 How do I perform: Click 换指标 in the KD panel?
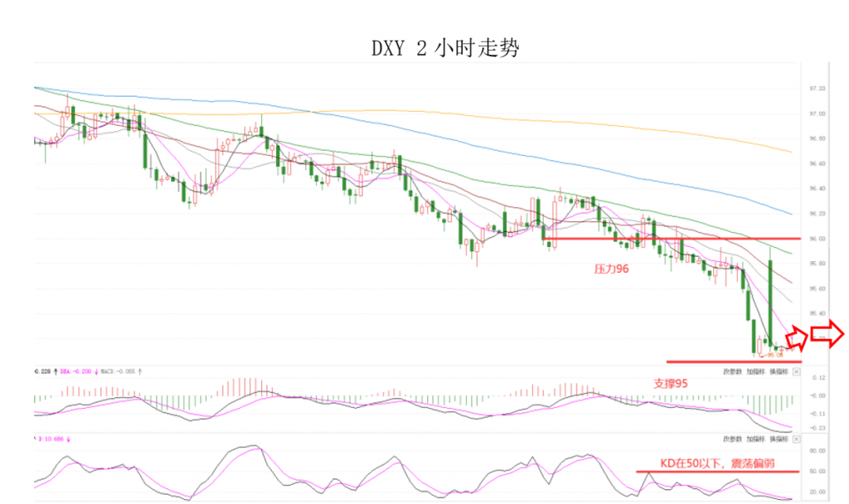coord(779,439)
